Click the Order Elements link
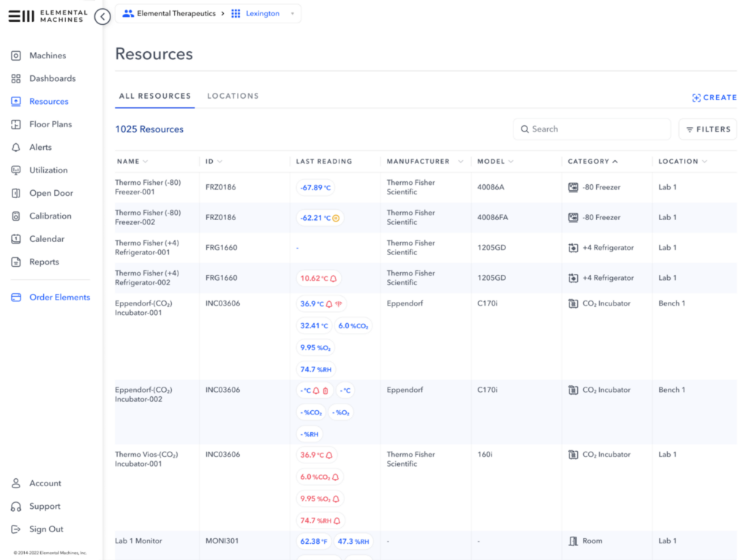749x560 pixels. pyautogui.click(x=59, y=298)
